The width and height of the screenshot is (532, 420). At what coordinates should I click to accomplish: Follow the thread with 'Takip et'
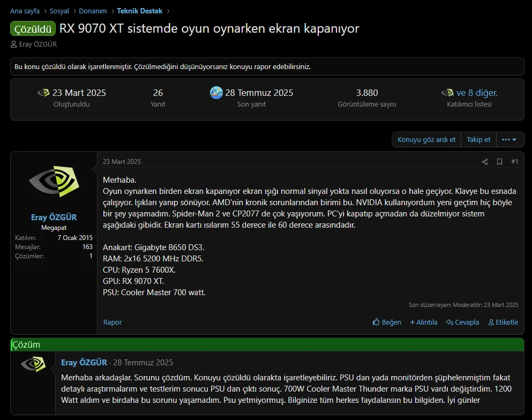(x=478, y=139)
